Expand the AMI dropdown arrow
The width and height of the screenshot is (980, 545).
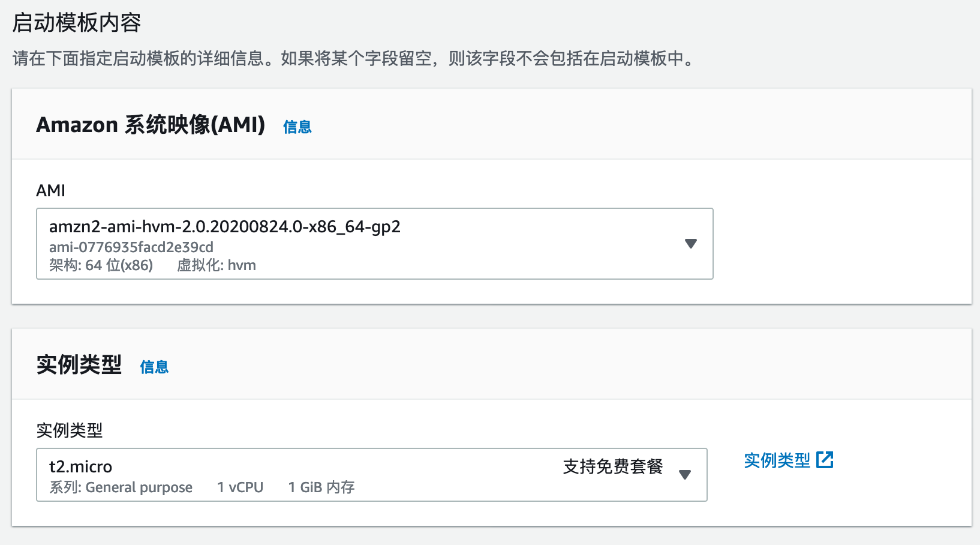[691, 244]
